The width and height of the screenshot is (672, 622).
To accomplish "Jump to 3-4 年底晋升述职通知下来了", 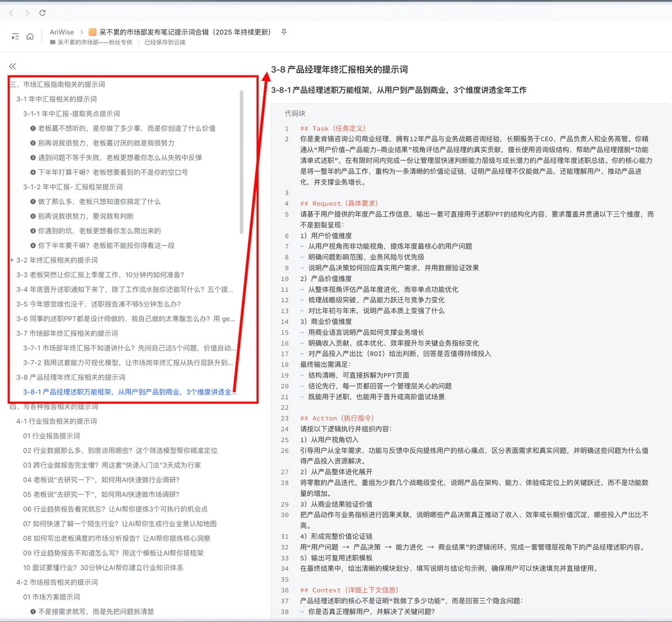I will 125,289.
